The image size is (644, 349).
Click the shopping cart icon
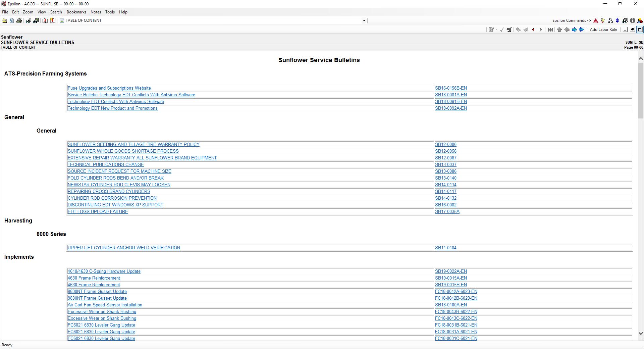509,30
